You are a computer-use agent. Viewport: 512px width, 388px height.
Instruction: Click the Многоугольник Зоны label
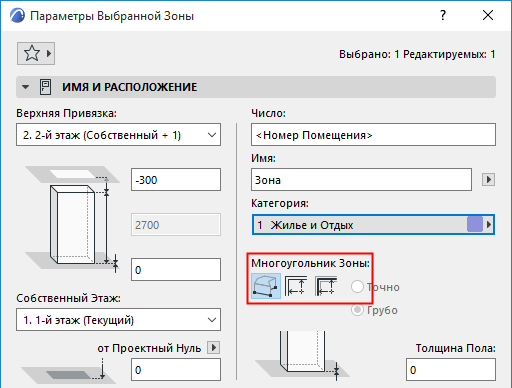(310, 263)
